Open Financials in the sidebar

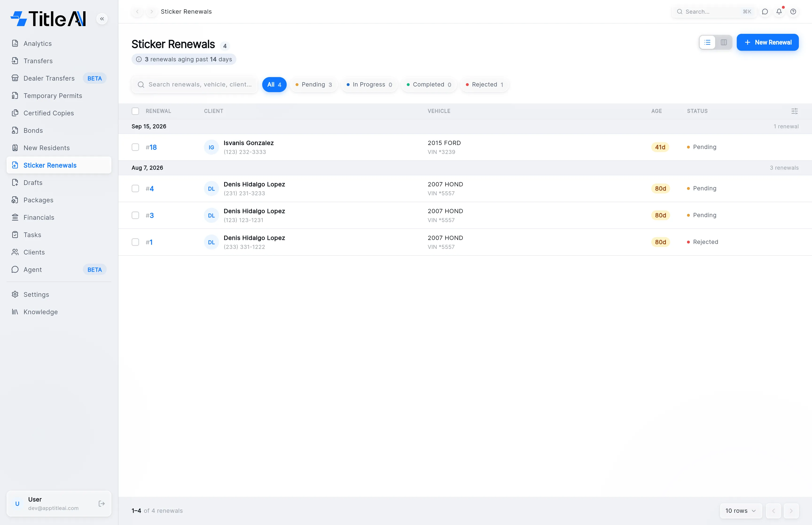[x=59, y=218]
